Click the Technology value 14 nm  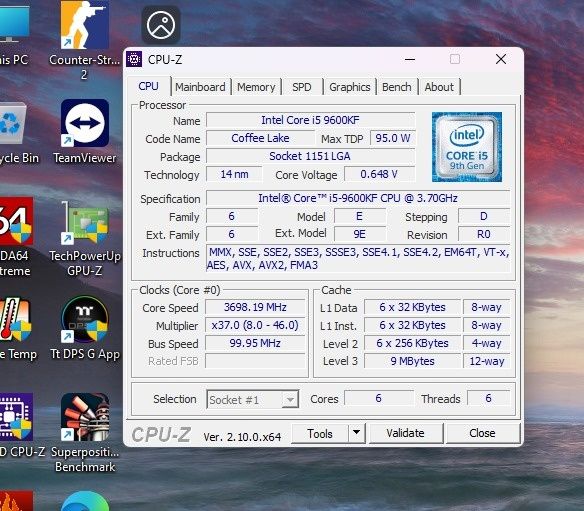(234, 174)
